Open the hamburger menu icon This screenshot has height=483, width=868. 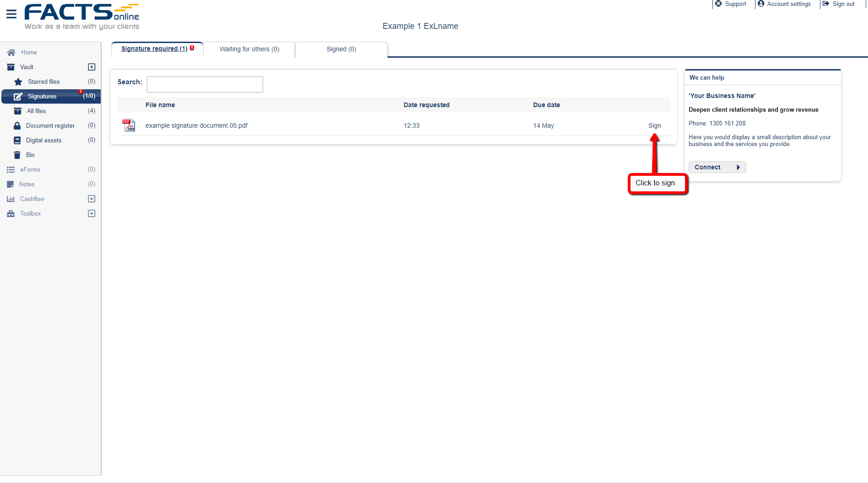pyautogui.click(x=11, y=14)
